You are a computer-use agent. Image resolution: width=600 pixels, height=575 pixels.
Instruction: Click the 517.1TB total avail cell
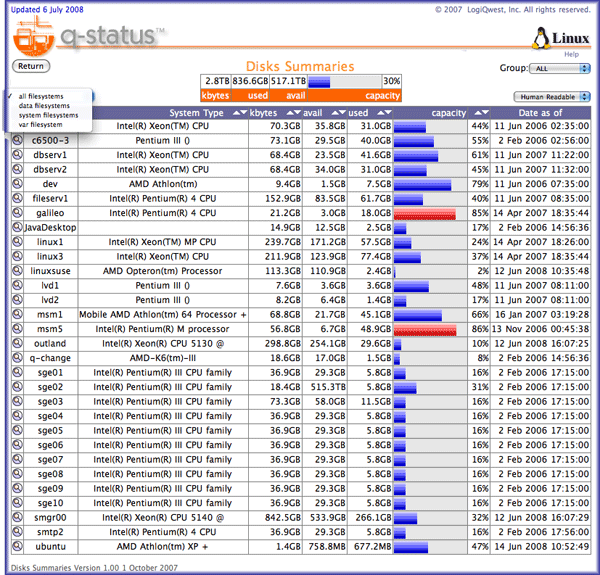coord(289,81)
